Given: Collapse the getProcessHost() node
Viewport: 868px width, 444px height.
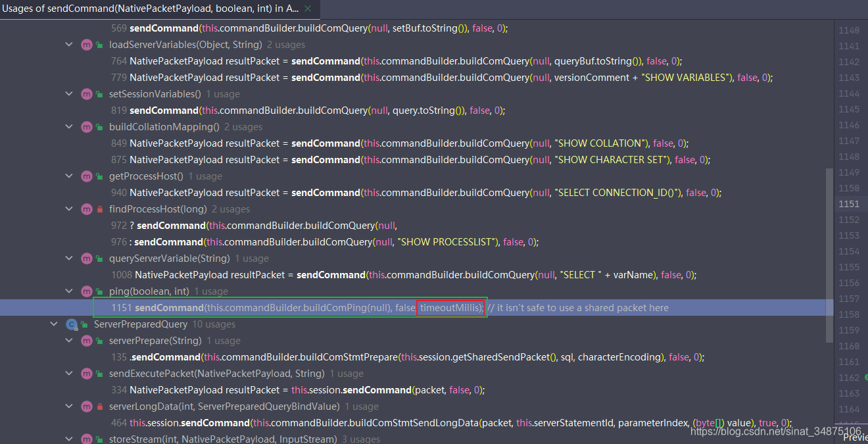Looking at the screenshot, I should [x=69, y=176].
